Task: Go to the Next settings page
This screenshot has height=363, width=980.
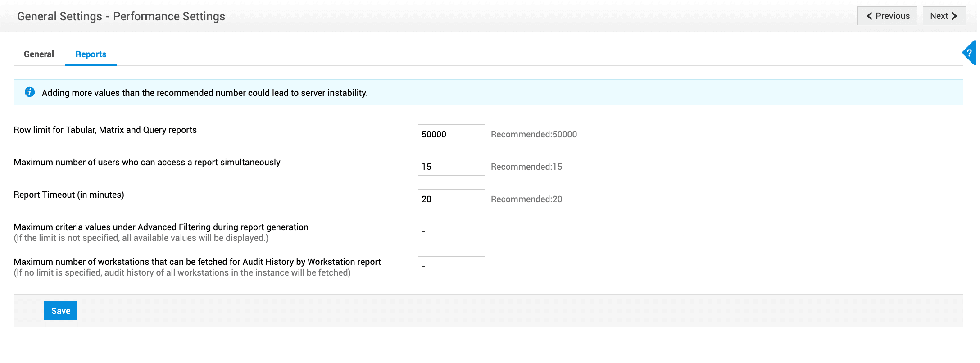Action: [944, 16]
